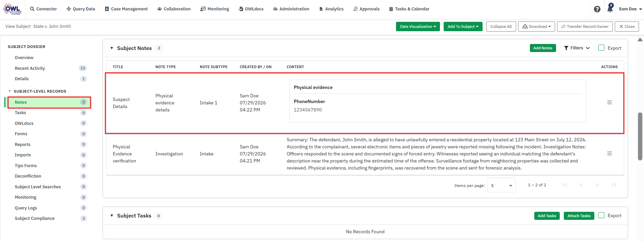Click the scrollbar up arrow
The image size is (644, 242).
[x=640, y=40]
